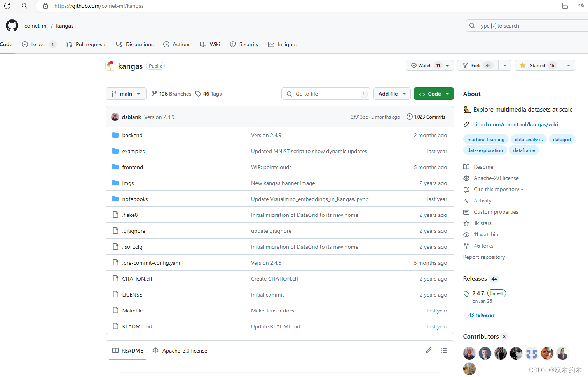
Task: Open the .pre-commit-config.yaml file
Action: click(152, 263)
